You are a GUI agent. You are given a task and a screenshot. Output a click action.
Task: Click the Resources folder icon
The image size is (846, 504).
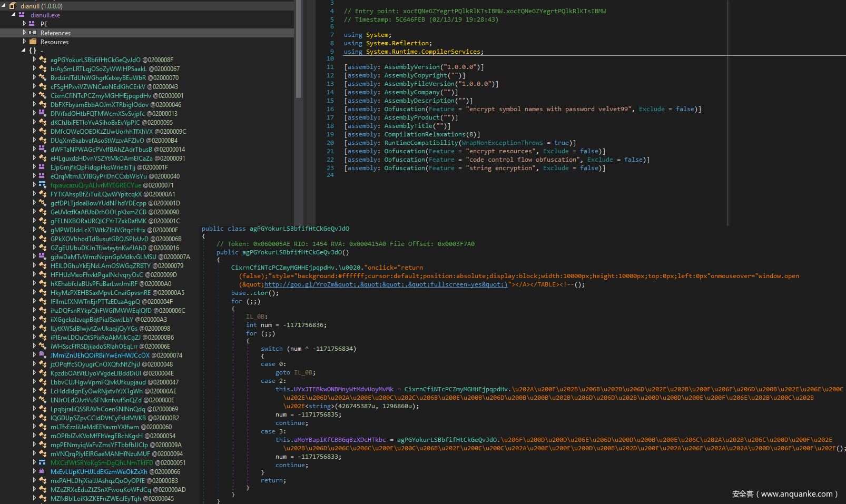tap(33, 42)
